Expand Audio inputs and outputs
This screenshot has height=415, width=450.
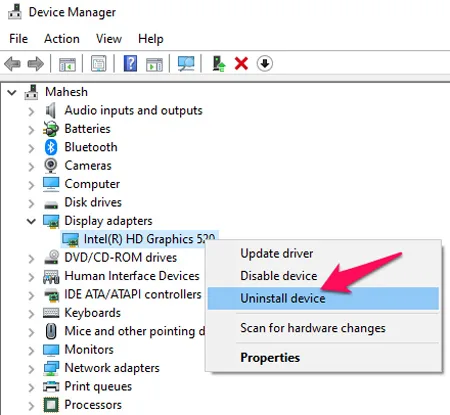pos(31,111)
